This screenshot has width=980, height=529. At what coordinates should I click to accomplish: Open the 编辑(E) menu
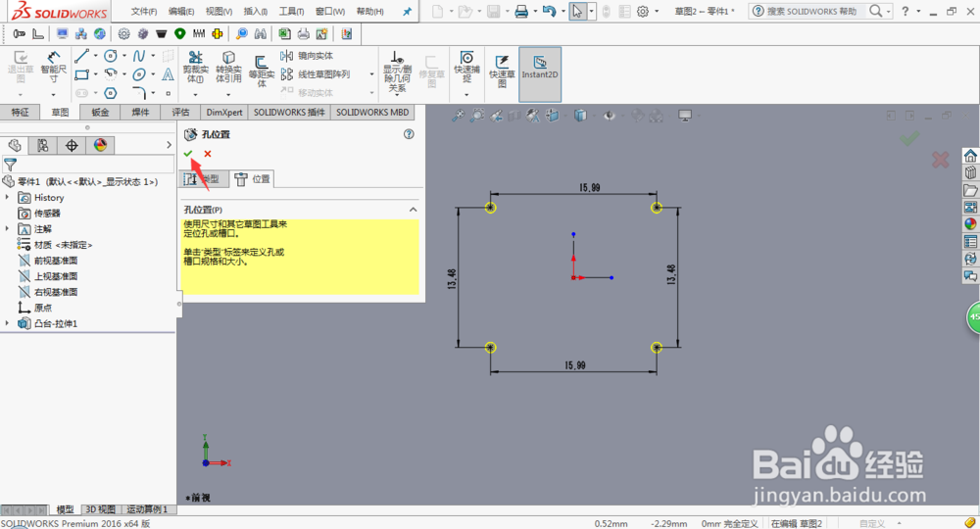[181, 11]
